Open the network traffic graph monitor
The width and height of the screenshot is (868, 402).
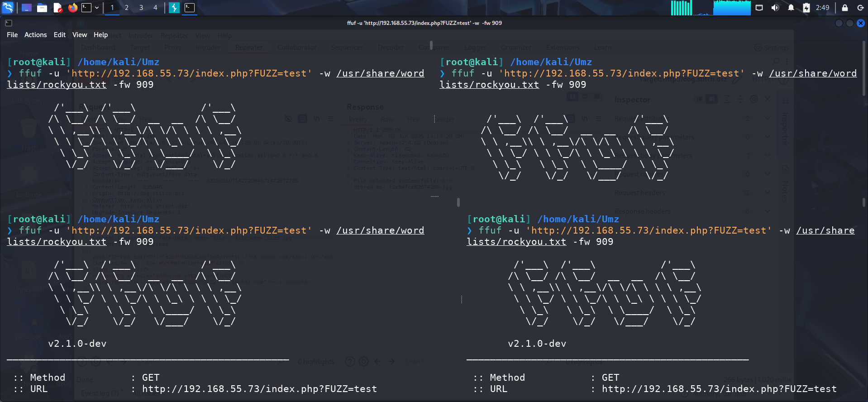732,8
